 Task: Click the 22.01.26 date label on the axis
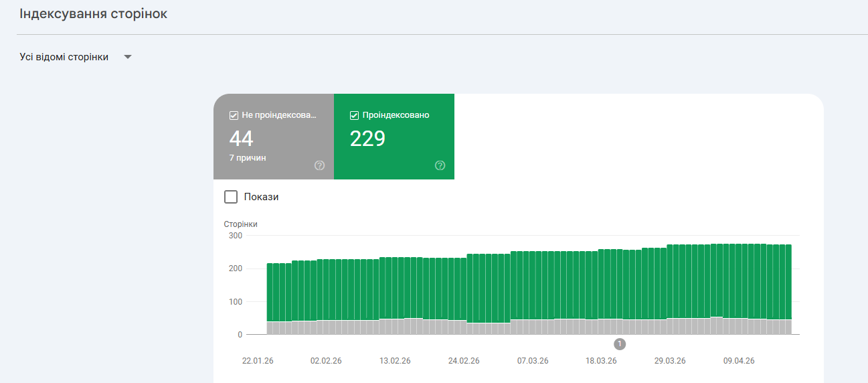(258, 361)
